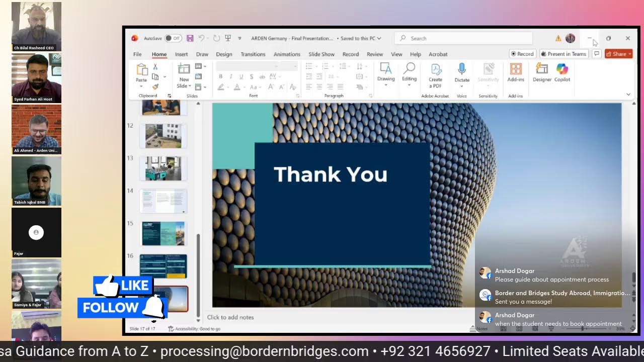Image resolution: width=644 pixels, height=362 pixels.
Task: Pick the font color swatch
Action: coord(236,87)
